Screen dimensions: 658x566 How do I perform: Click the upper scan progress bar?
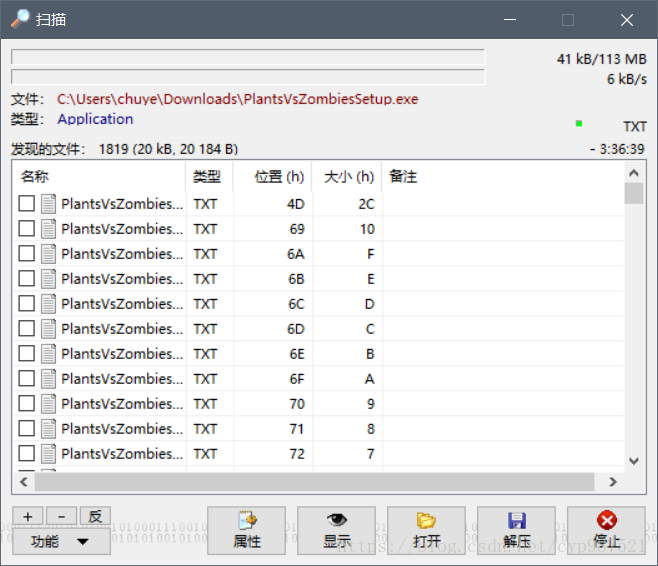click(x=248, y=57)
